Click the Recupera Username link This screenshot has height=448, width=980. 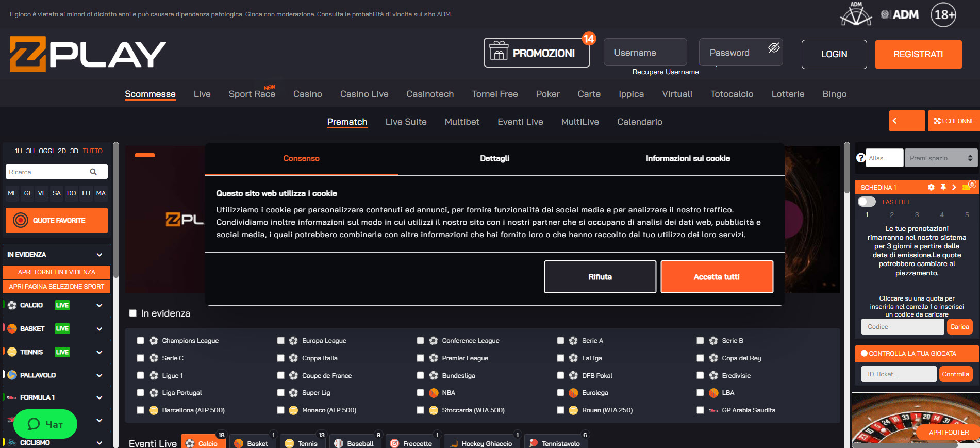coord(666,72)
